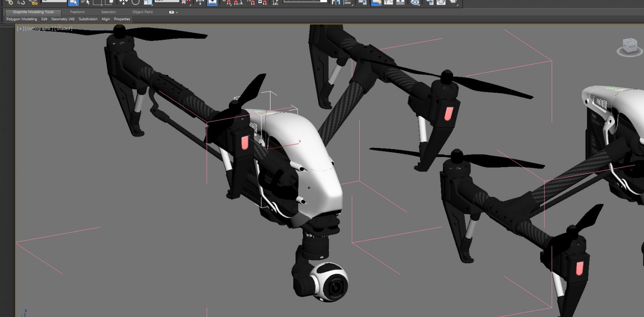The image size is (644, 317).
Task: Open the Orthographic viewport view menu
Action: [39, 29]
